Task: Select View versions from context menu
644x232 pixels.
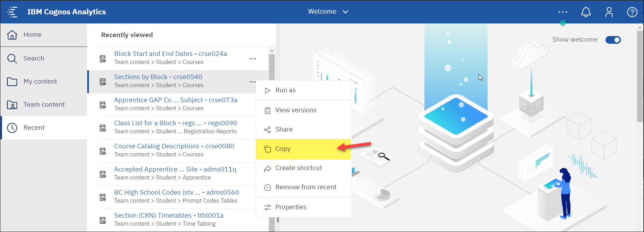Action: pos(304,110)
